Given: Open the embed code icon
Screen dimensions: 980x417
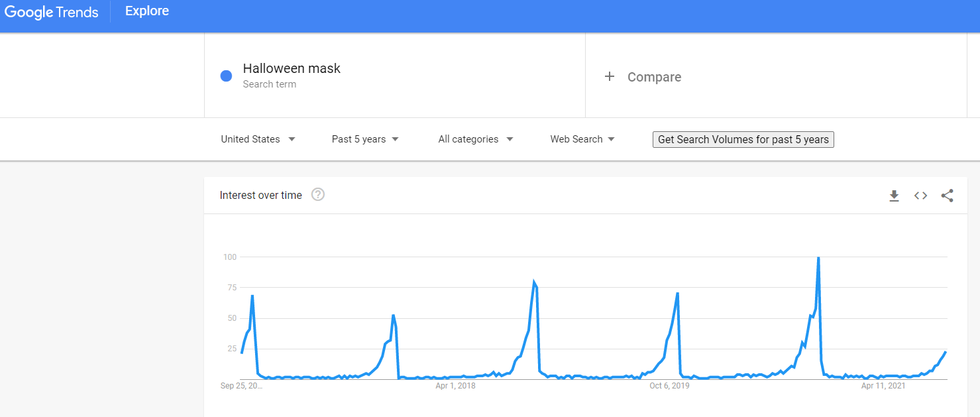Looking at the screenshot, I should pos(920,196).
